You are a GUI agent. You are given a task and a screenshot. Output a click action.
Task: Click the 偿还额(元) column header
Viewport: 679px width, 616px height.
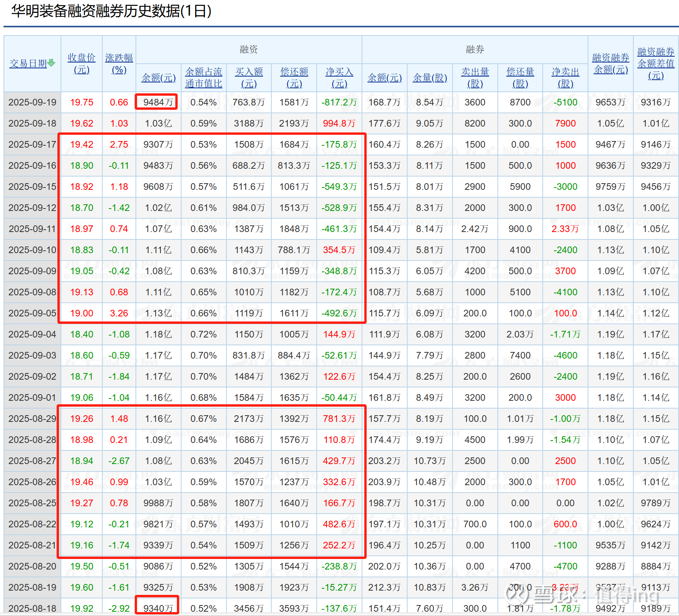(x=294, y=78)
